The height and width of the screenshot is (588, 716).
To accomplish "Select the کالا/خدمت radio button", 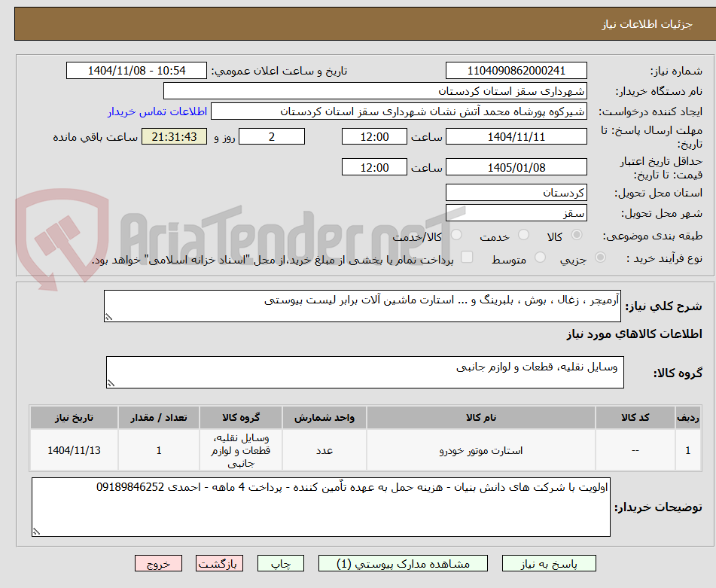I will coord(456,235).
